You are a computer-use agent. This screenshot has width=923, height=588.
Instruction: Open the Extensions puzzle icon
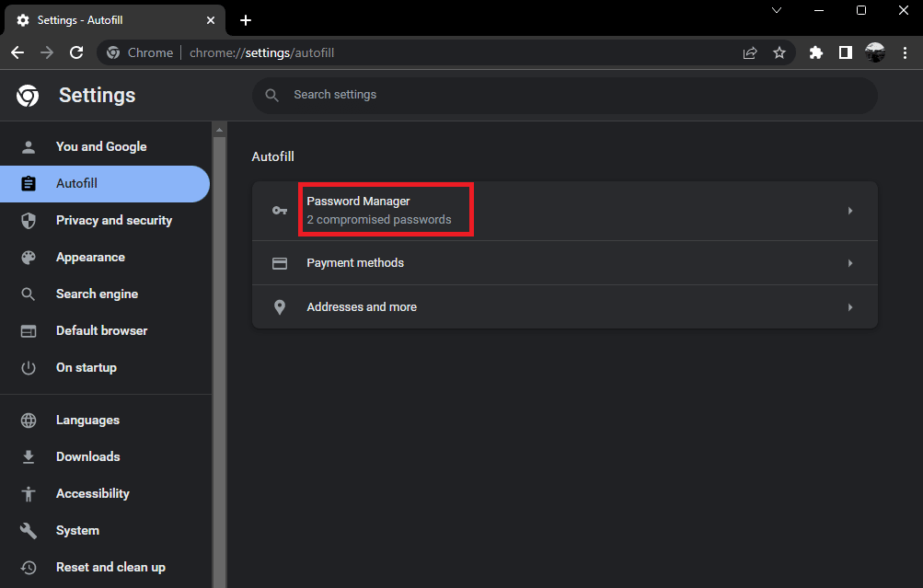(x=816, y=53)
